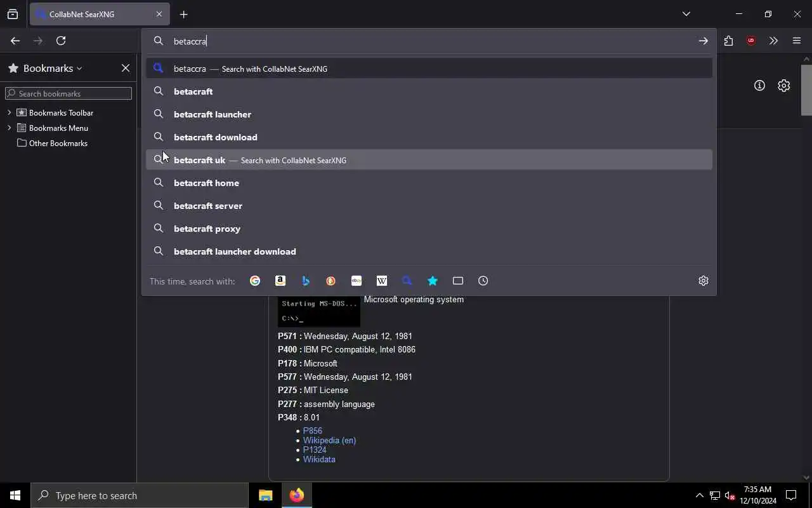Open Windows Start menu
812x508 pixels.
(15, 495)
